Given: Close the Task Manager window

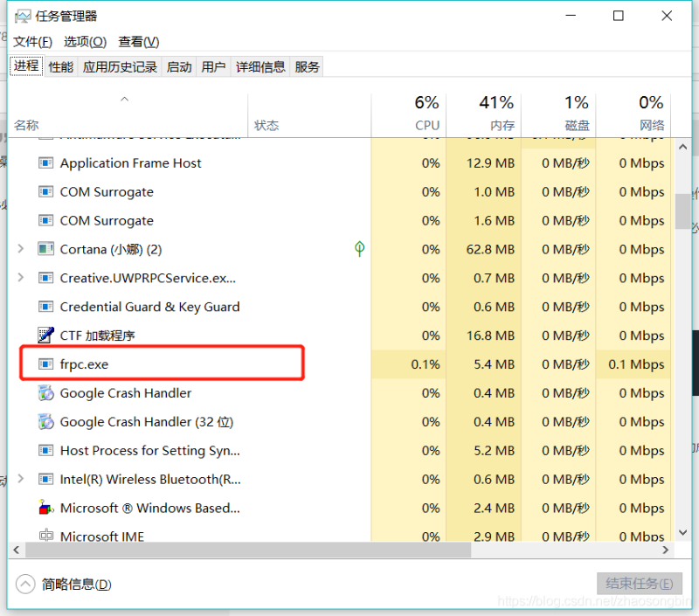Looking at the screenshot, I should coord(667,16).
